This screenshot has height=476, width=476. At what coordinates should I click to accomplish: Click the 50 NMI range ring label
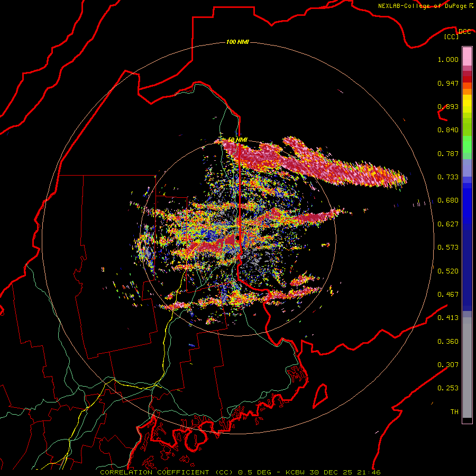click(237, 140)
